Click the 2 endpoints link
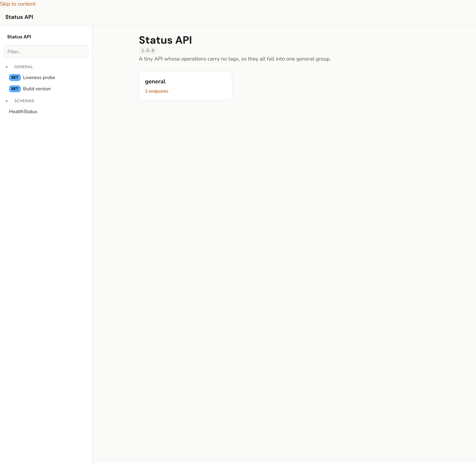Viewport: 476px width, 463px height. pyautogui.click(x=157, y=91)
